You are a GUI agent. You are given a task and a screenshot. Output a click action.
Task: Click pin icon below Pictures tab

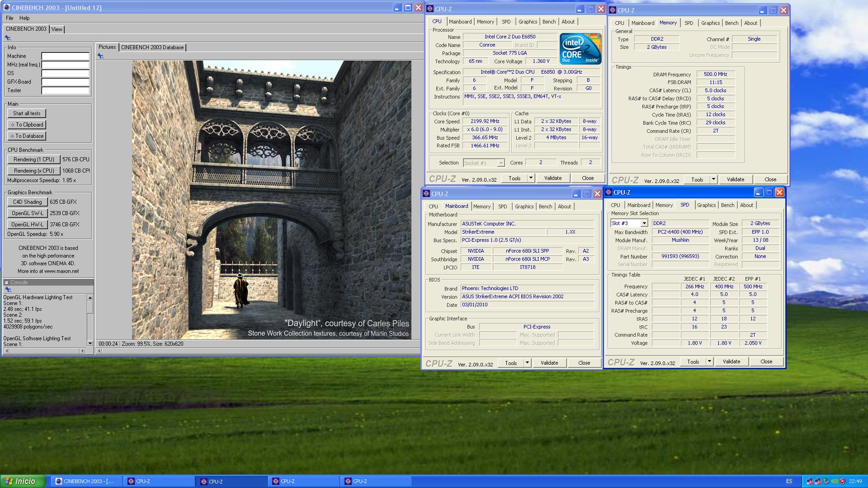coord(100,56)
